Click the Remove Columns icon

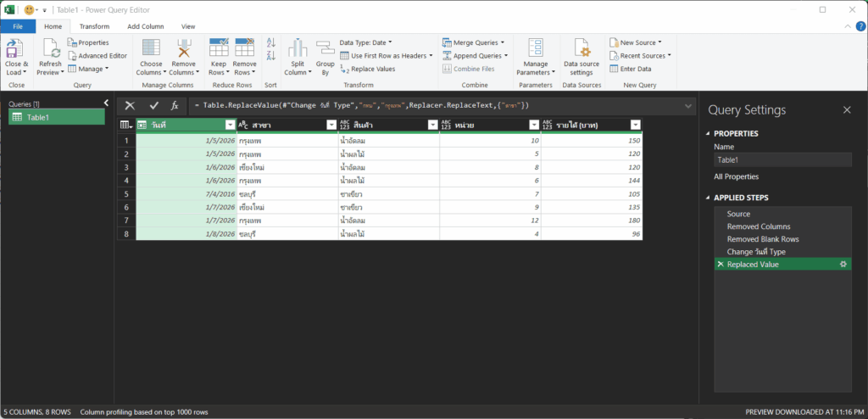(x=184, y=48)
